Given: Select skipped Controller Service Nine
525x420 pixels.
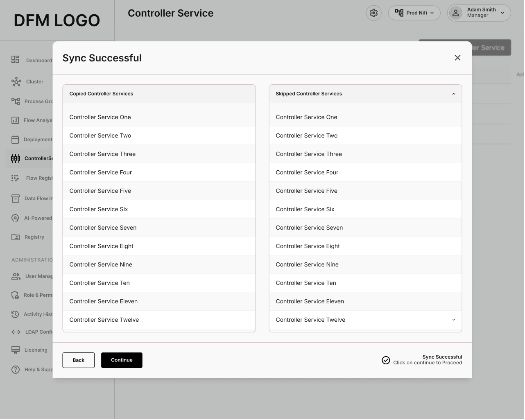Looking at the screenshot, I should (365, 265).
